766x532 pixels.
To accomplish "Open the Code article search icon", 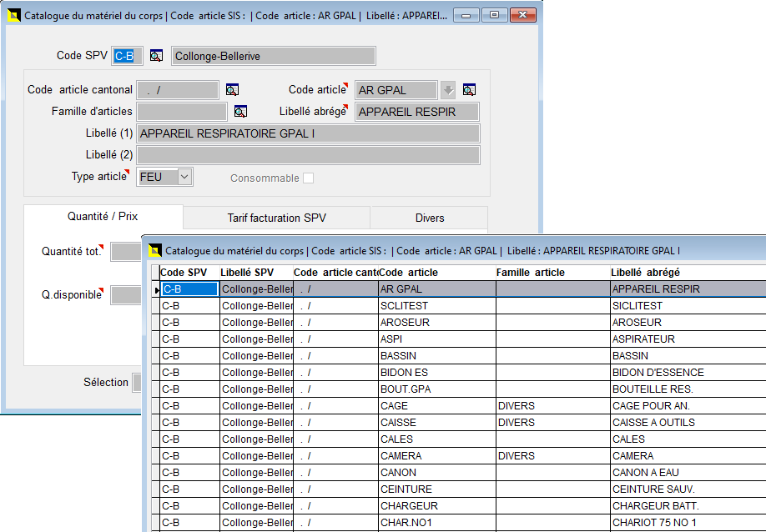I will (469, 90).
